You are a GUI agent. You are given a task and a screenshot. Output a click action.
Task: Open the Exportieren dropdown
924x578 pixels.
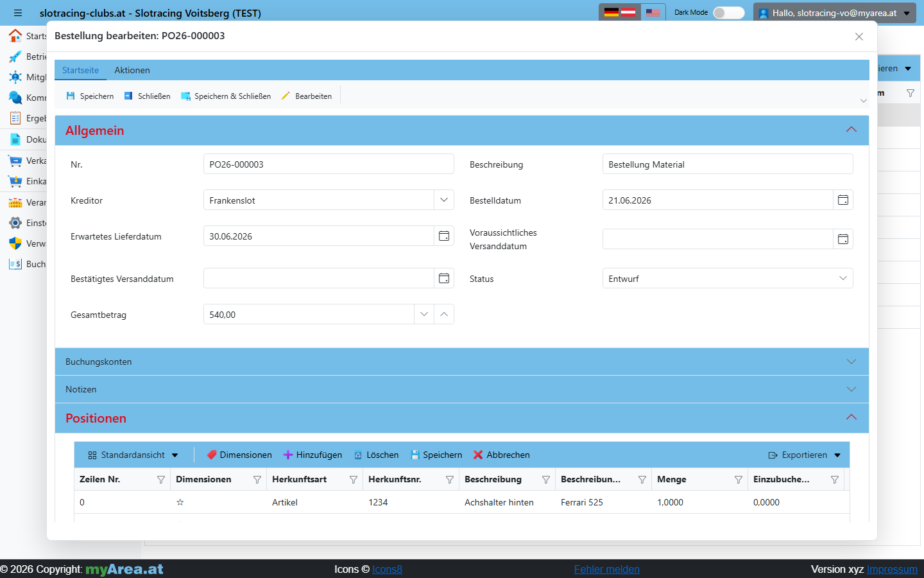pos(804,455)
